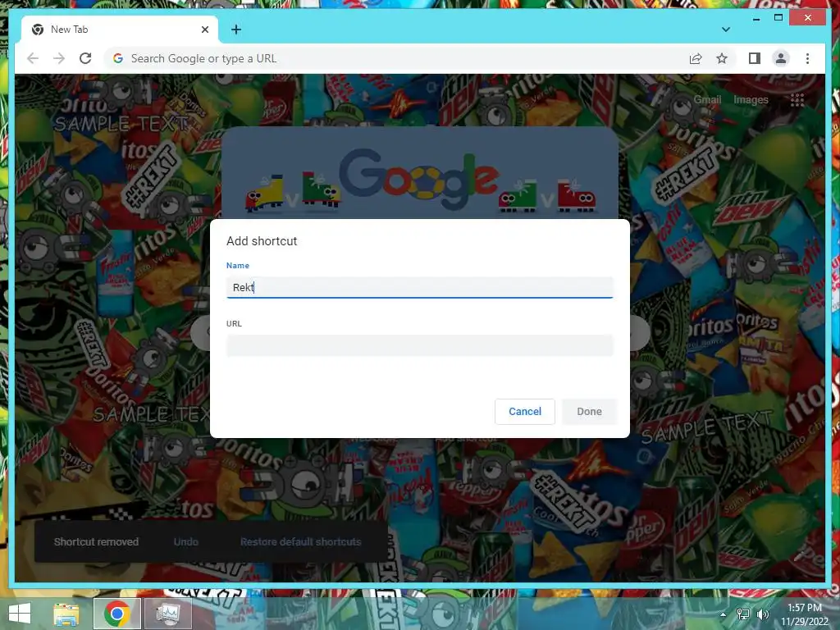Screen dimensions: 840x630
Task: Open the Gmail link
Action: pos(707,99)
